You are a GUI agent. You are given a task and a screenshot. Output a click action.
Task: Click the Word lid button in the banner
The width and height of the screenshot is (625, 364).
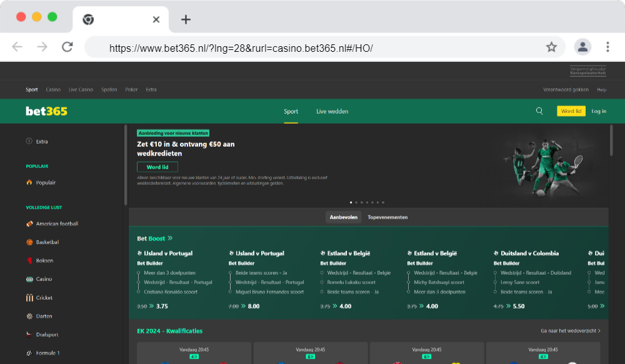(x=157, y=167)
